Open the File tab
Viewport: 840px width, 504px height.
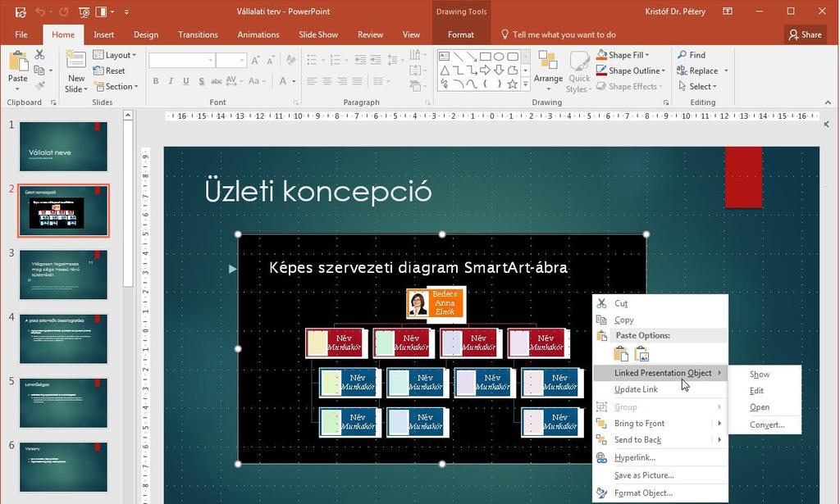click(x=21, y=34)
